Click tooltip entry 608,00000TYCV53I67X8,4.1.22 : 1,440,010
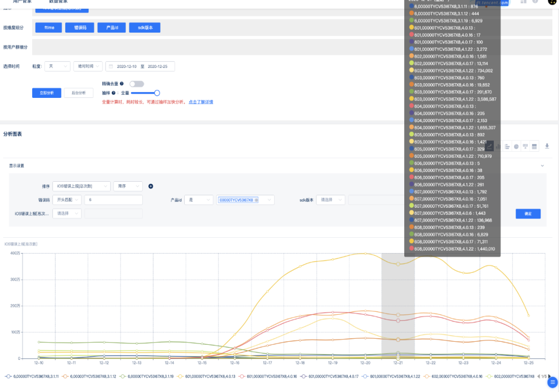Image resolution: width=559 pixels, height=392 pixels. coord(452,249)
